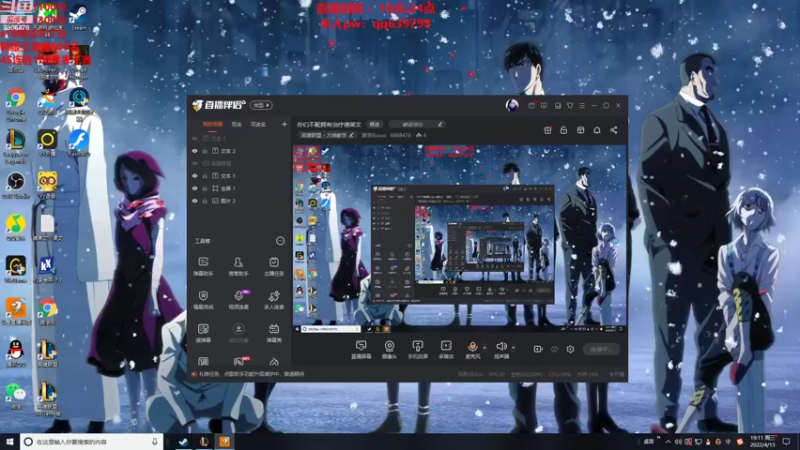Click the Windows taskbar search box
Image resolution: width=800 pixels, height=450 pixels.
[x=92, y=441]
